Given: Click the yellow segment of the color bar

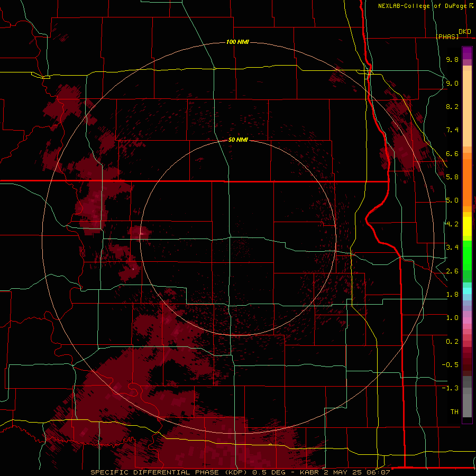Looking at the screenshot, I should click(x=467, y=226).
